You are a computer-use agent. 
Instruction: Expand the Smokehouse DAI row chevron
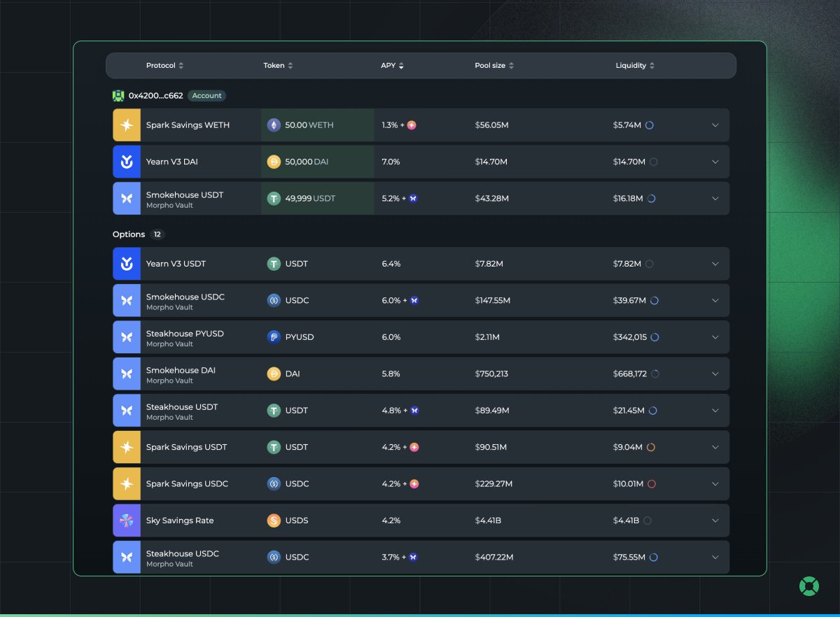[x=715, y=374]
